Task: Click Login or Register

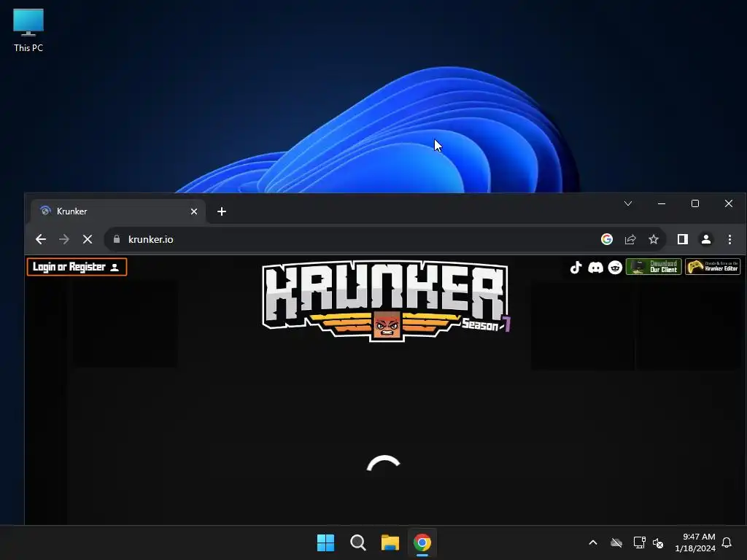Action: click(77, 267)
